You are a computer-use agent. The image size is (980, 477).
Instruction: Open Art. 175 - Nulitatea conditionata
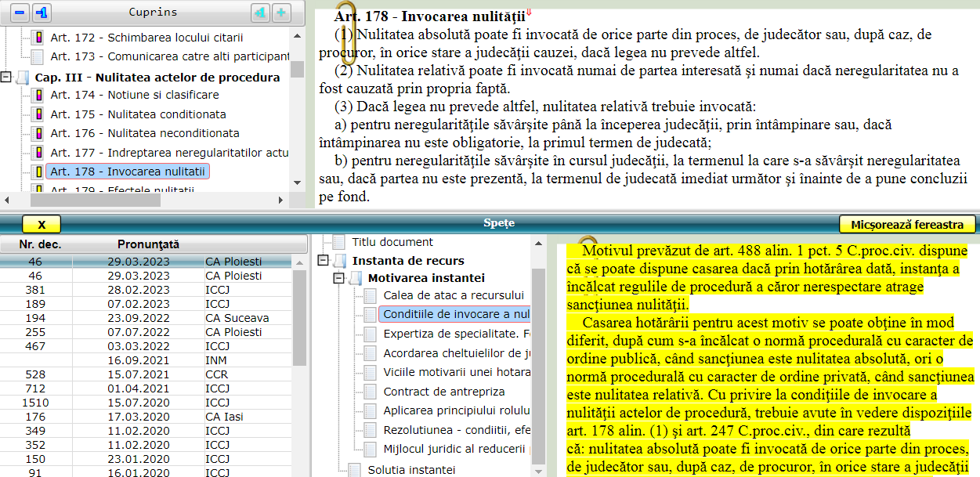138,114
